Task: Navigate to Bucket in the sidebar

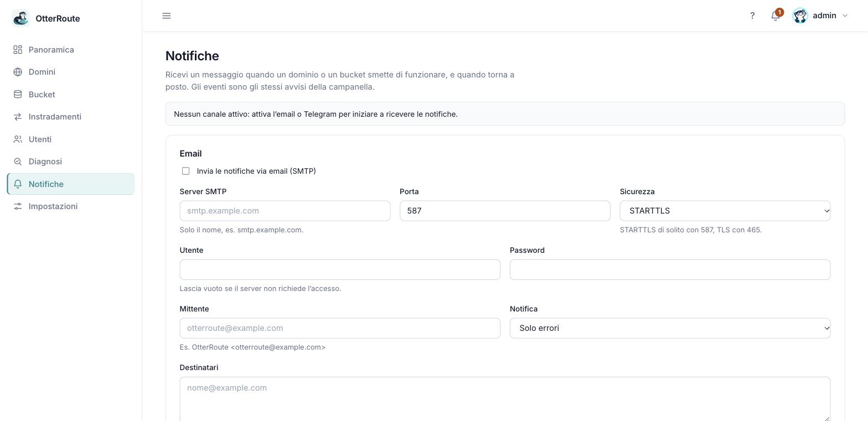Action: tap(71, 95)
